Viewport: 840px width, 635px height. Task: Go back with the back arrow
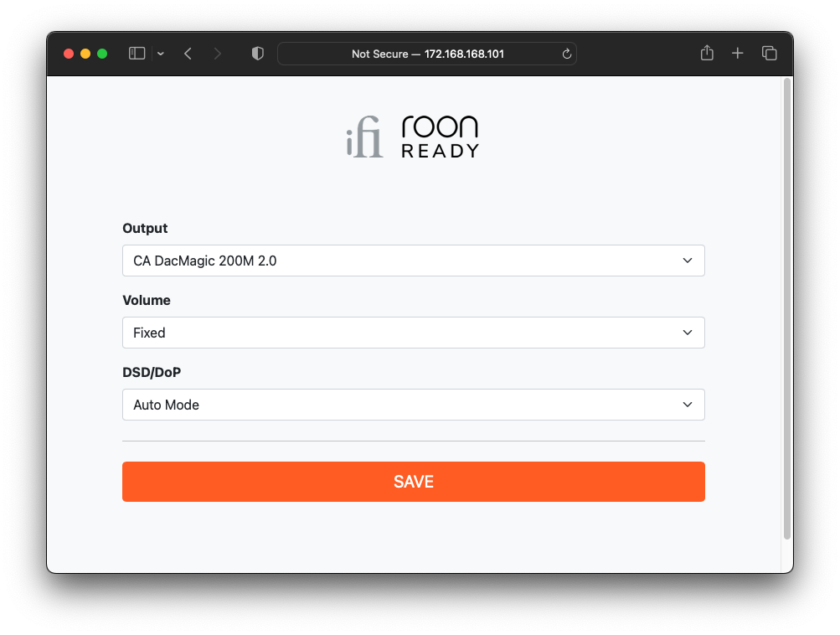tap(188, 54)
